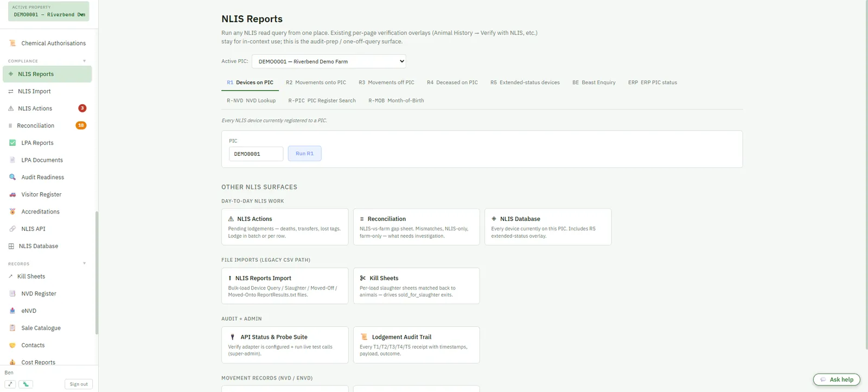Image resolution: width=868 pixels, height=392 pixels.
Task: Open the Lodgement Audit Trail card
Action: tap(417, 345)
